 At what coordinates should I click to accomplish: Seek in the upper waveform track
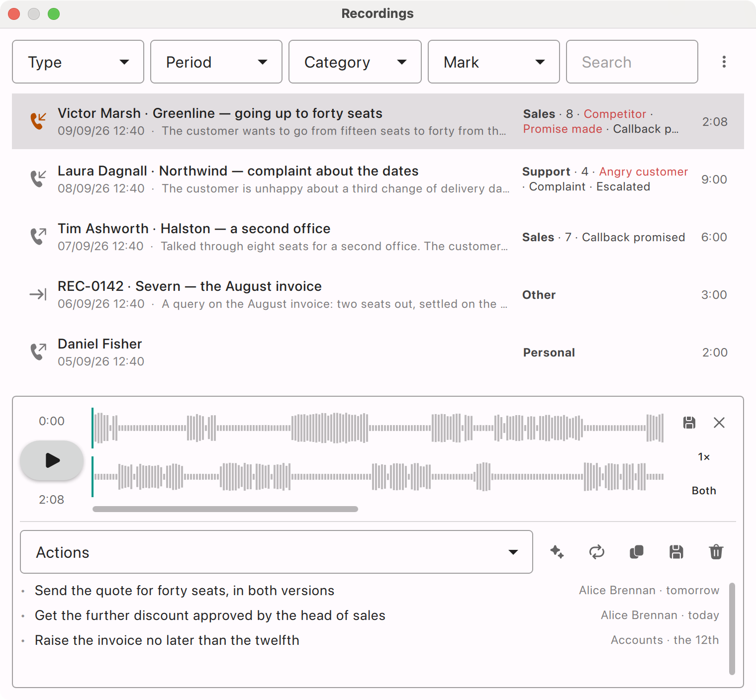[x=378, y=428]
